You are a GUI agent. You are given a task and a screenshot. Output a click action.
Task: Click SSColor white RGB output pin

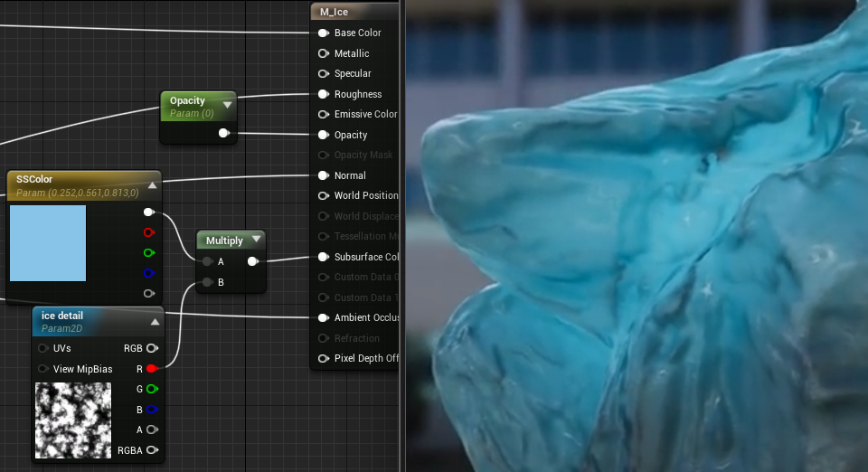pyautogui.click(x=148, y=212)
